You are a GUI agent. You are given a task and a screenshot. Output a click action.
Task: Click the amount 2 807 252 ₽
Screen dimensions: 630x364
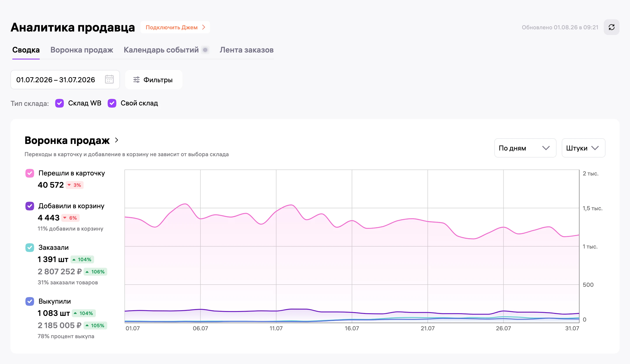point(60,271)
